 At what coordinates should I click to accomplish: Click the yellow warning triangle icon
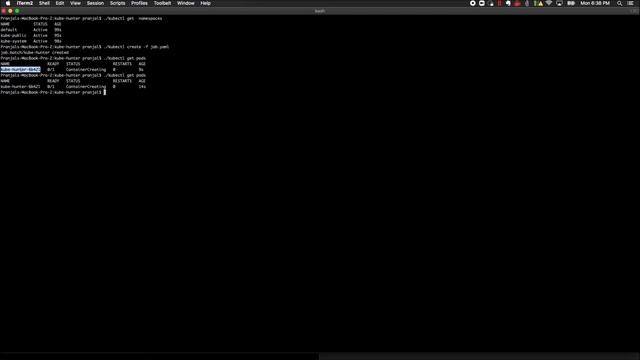(540, 3)
